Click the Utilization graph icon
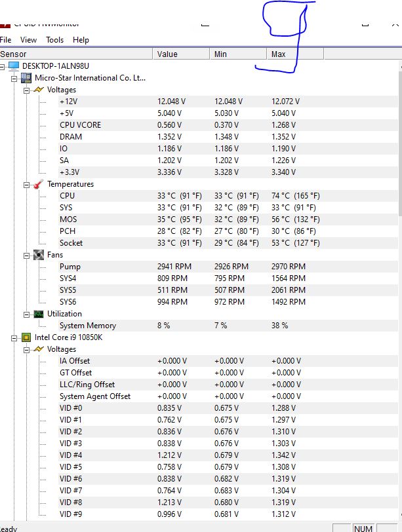 [39, 314]
